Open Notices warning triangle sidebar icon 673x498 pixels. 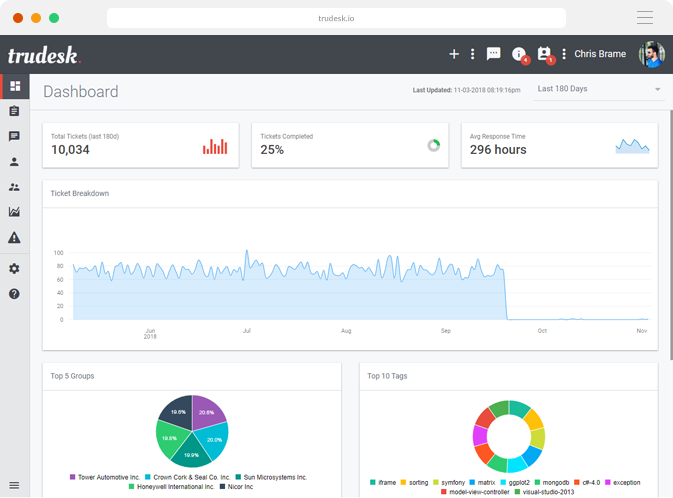click(14, 238)
